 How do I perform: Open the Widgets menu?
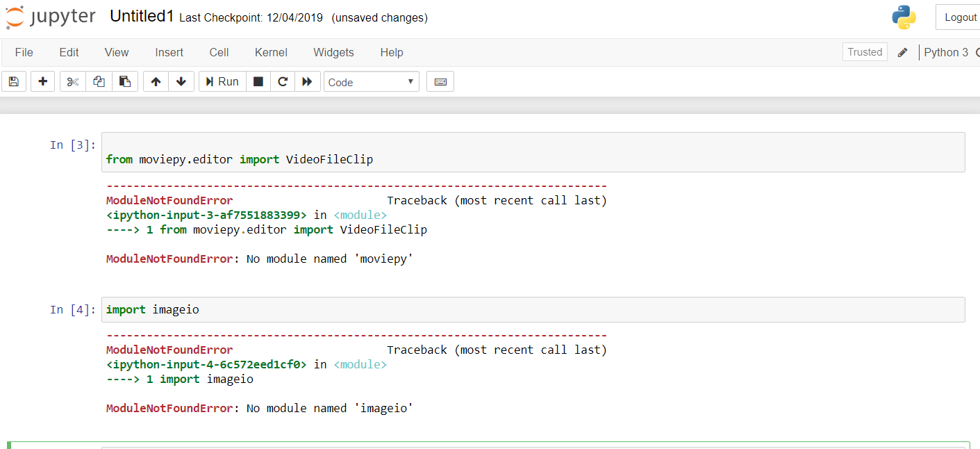coord(333,52)
